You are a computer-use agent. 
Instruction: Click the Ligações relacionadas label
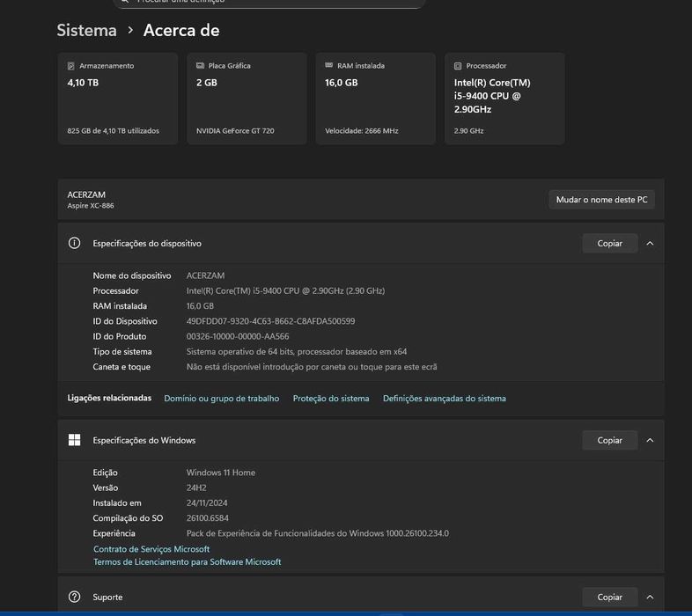109,398
